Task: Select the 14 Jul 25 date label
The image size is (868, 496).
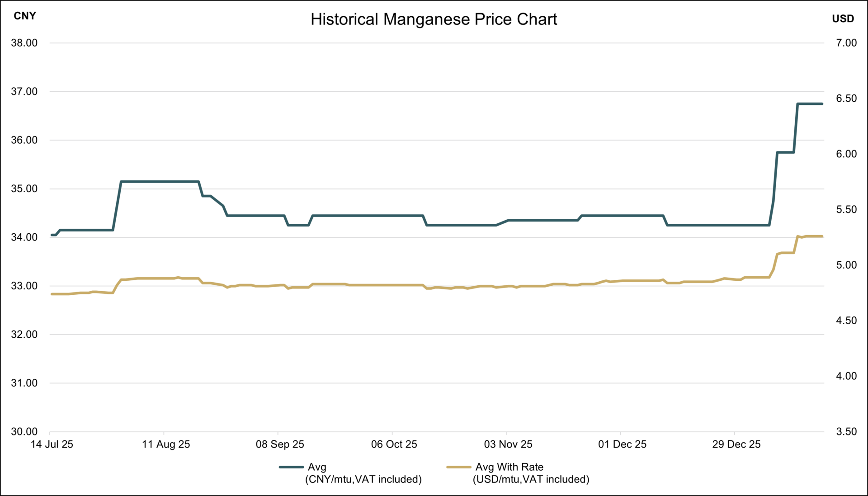Action: 52,444
